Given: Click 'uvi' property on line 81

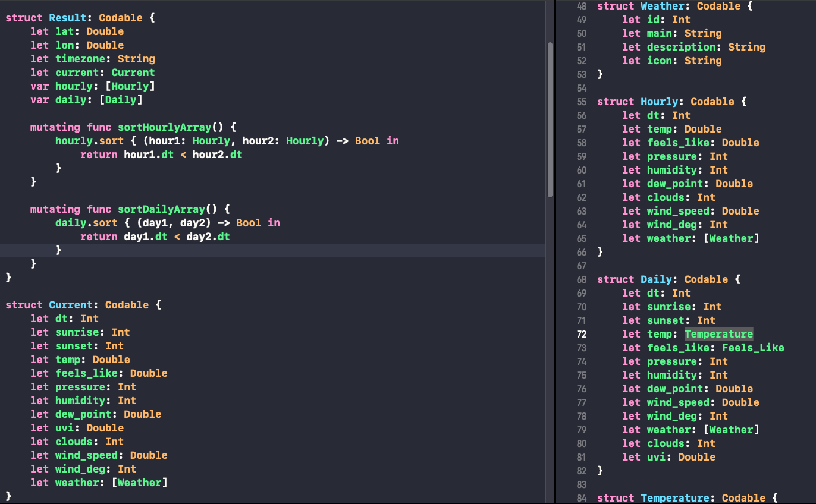Looking at the screenshot, I should (656, 457).
